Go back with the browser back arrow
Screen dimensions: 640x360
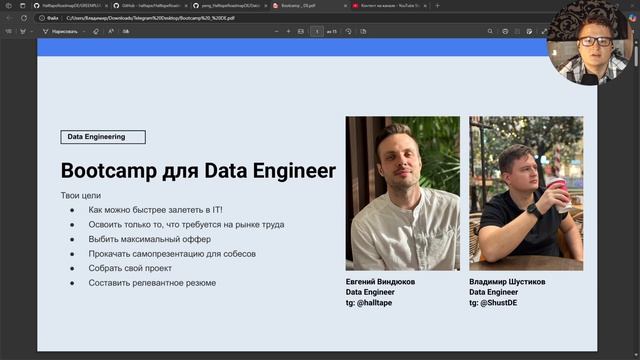click(x=9, y=18)
